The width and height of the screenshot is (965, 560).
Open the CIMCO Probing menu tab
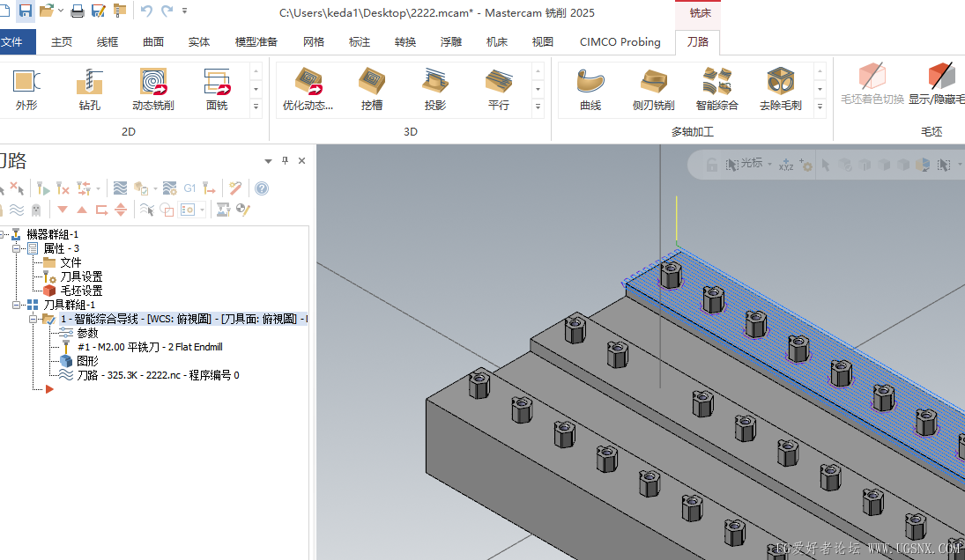[x=620, y=41]
